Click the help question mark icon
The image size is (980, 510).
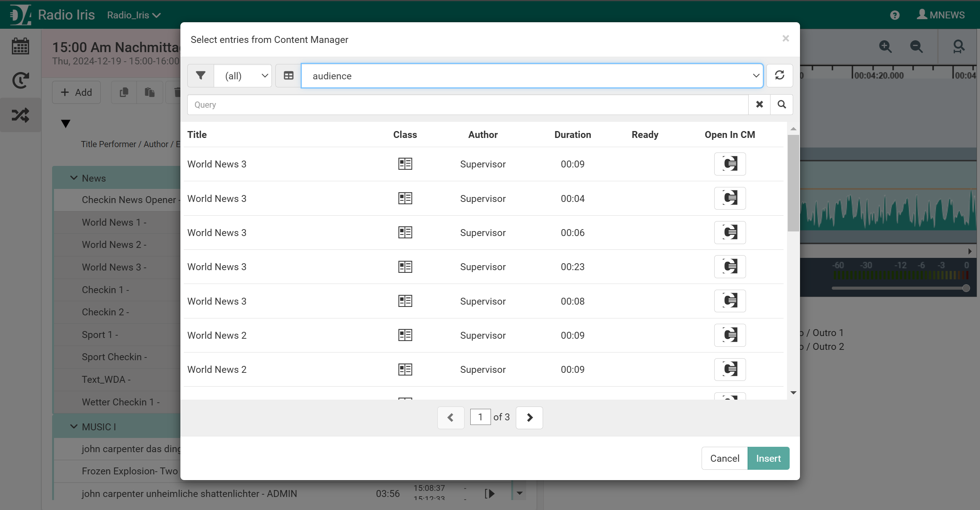(895, 15)
